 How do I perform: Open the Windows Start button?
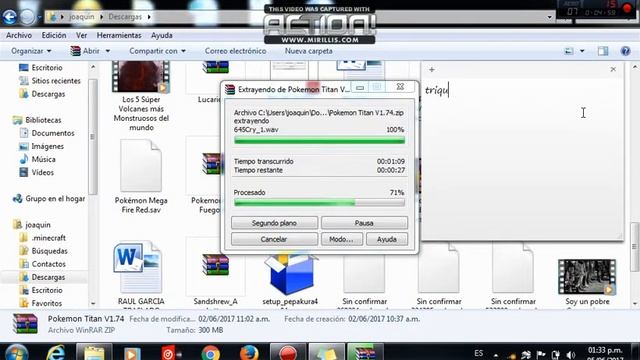16,353
